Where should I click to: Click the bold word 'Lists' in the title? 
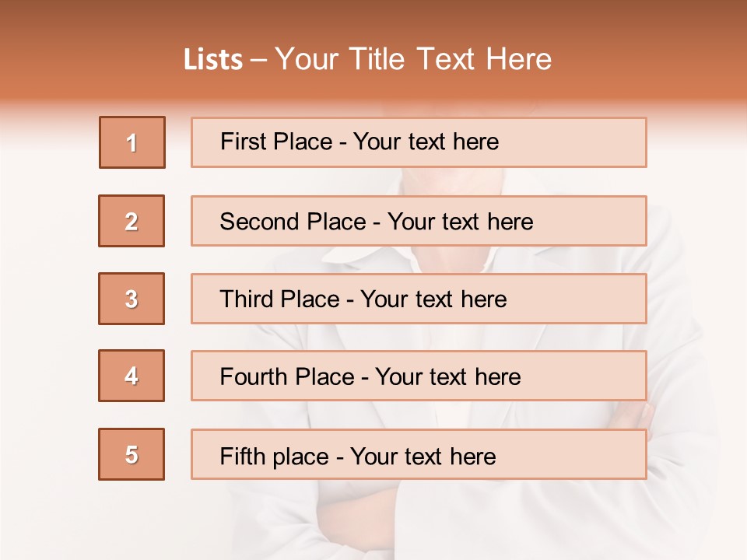pos(213,60)
